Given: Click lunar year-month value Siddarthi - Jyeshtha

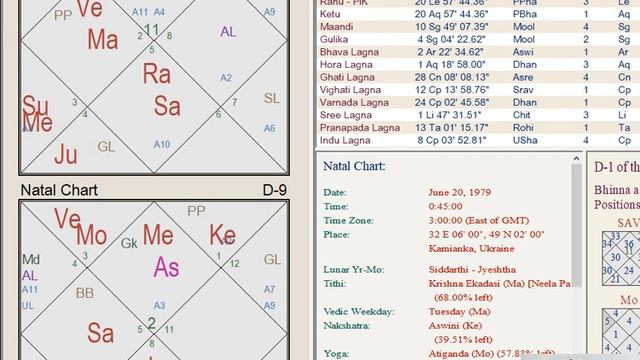Looking at the screenshot, I should click(472, 269).
